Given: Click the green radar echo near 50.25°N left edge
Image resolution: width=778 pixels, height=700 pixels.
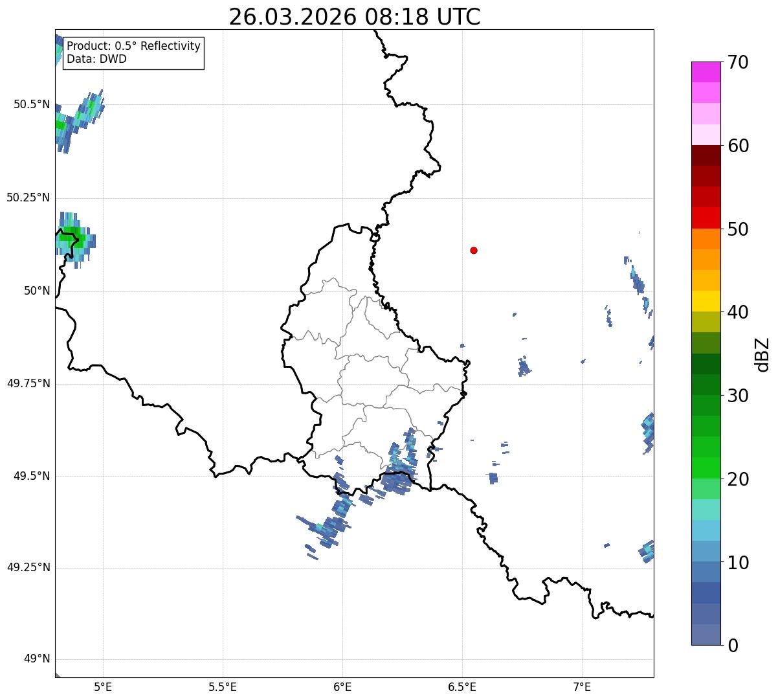Looking at the screenshot, I should [x=71, y=237].
